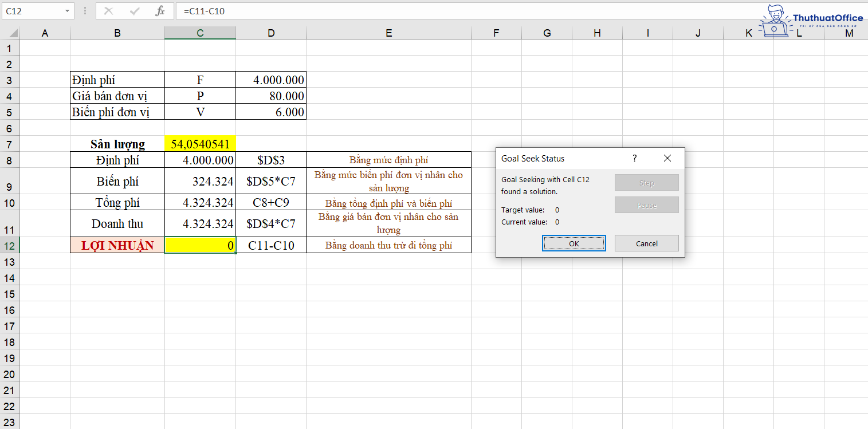Click the Step button
Viewport: 868px width, 429px height.
tap(646, 182)
